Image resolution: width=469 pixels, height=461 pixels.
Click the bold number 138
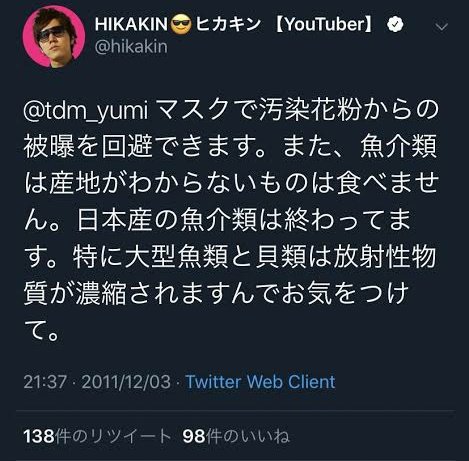click(x=39, y=436)
